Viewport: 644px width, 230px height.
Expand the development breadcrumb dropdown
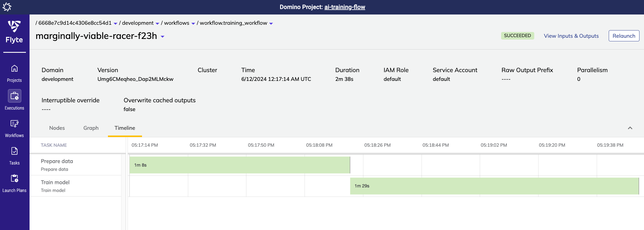(157, 24)
